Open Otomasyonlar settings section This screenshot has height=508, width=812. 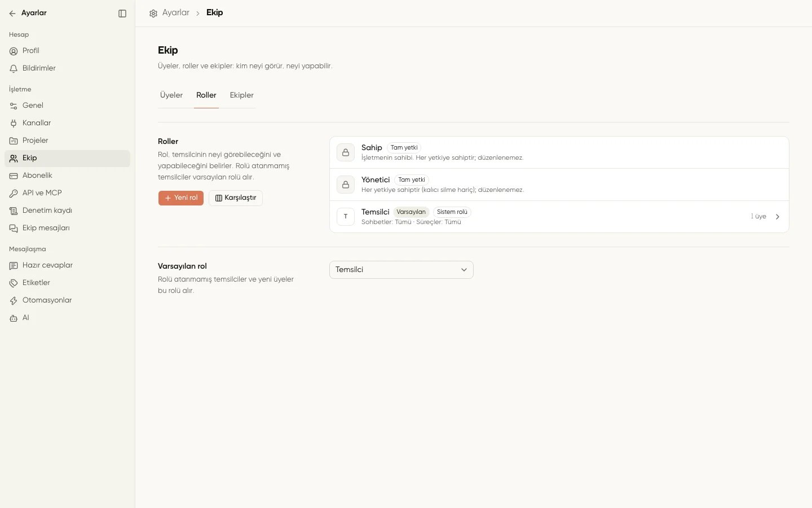coord(67,301)
